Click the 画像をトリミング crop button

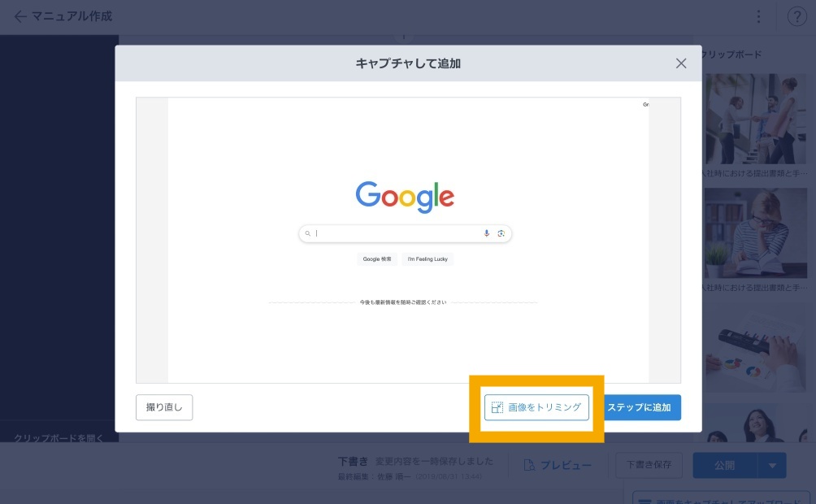pos(536,407)
